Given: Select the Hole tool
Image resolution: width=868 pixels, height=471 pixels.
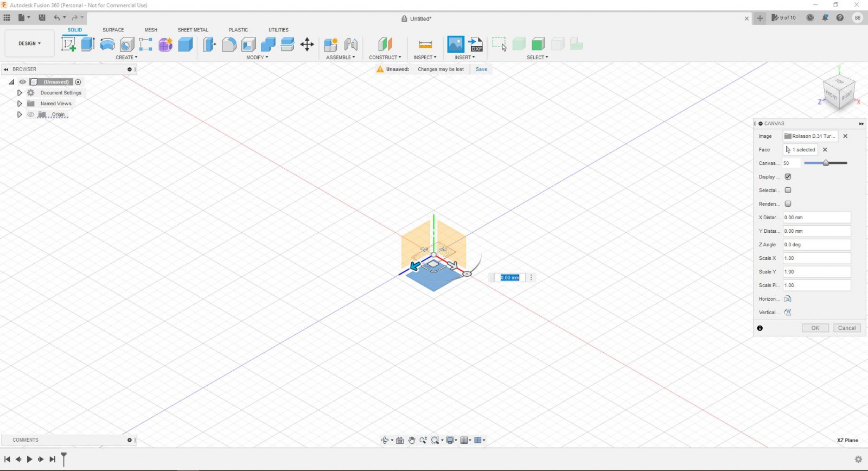Looking at the screenshot, I should coord(127,44).
